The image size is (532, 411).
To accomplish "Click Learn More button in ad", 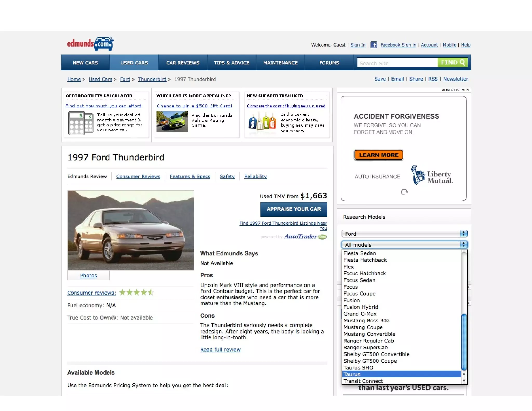I will pyautogui.click(x=378, y=155).
